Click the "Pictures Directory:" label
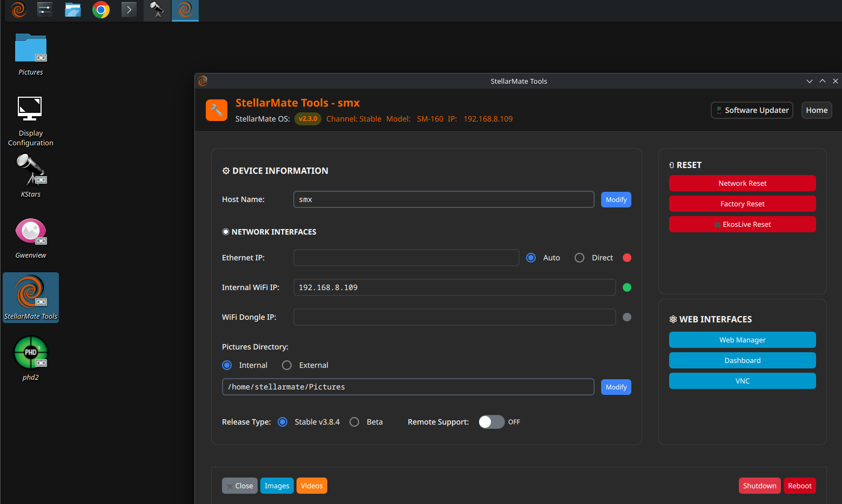Screen dimensions: 842x504 tap(255, 347)
